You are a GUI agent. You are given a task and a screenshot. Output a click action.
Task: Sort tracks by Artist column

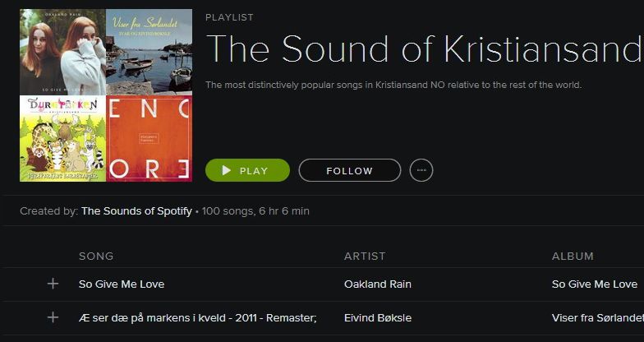365,256
